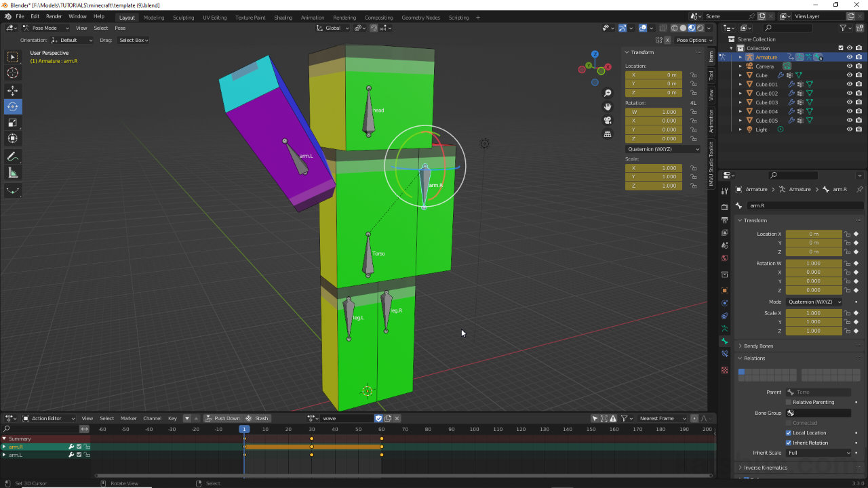Viewport: 868px width, 488px height.
Task: Select the Rotate tool in left toolbar
Action: pos(13,106)
